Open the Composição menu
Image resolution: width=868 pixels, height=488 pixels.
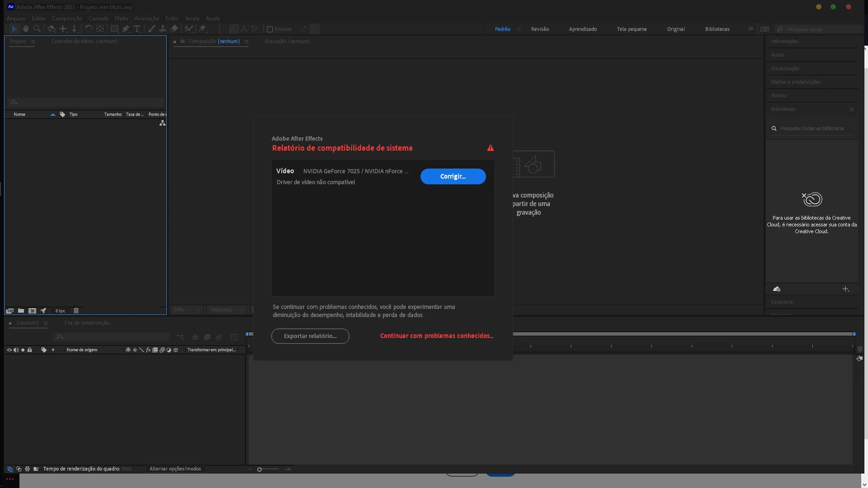pyautogui.click(x=67, y=19)
